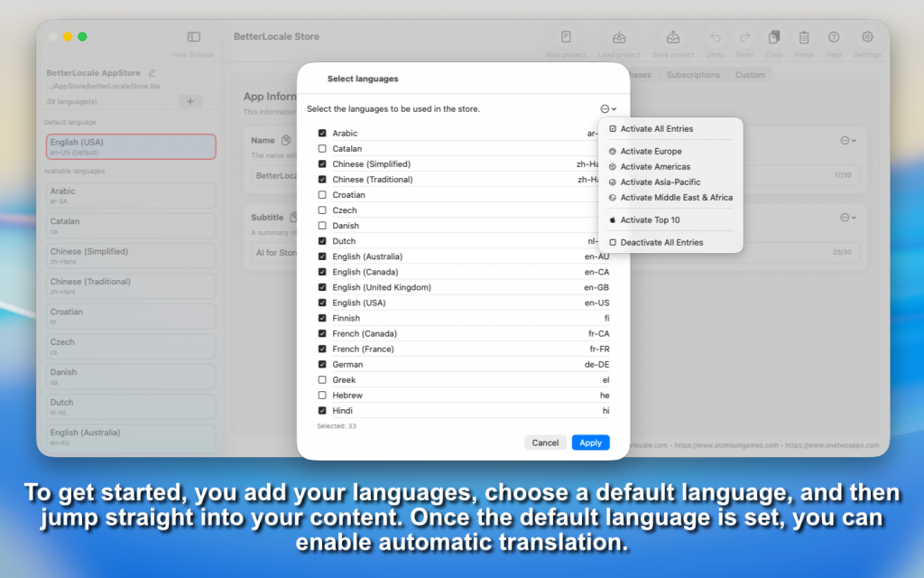This screenshot has width=924, height=578.
Task: Uncheck the Arabic language checkbox
Action: click(322, 133)
